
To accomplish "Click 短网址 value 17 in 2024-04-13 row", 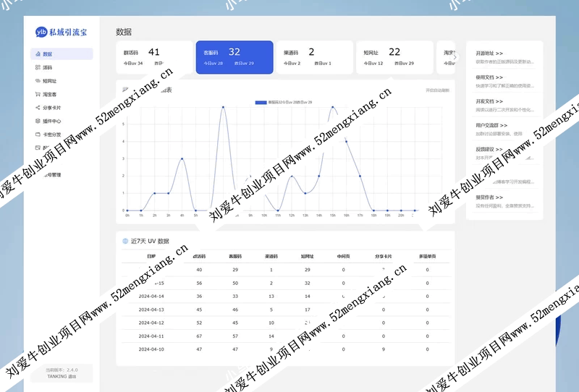I will click(307, 310).
